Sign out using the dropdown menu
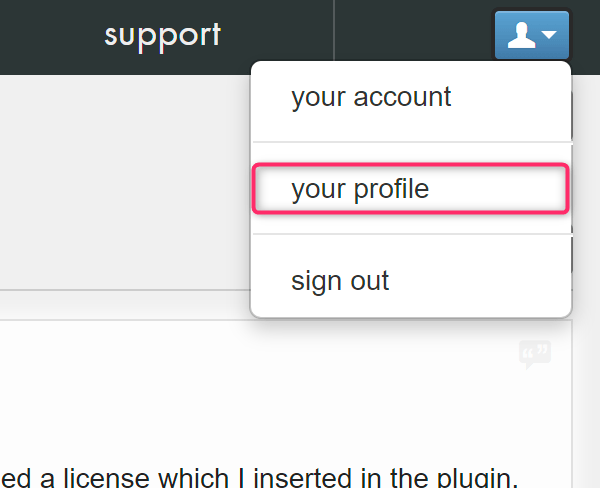 click(x=411, y=281)
